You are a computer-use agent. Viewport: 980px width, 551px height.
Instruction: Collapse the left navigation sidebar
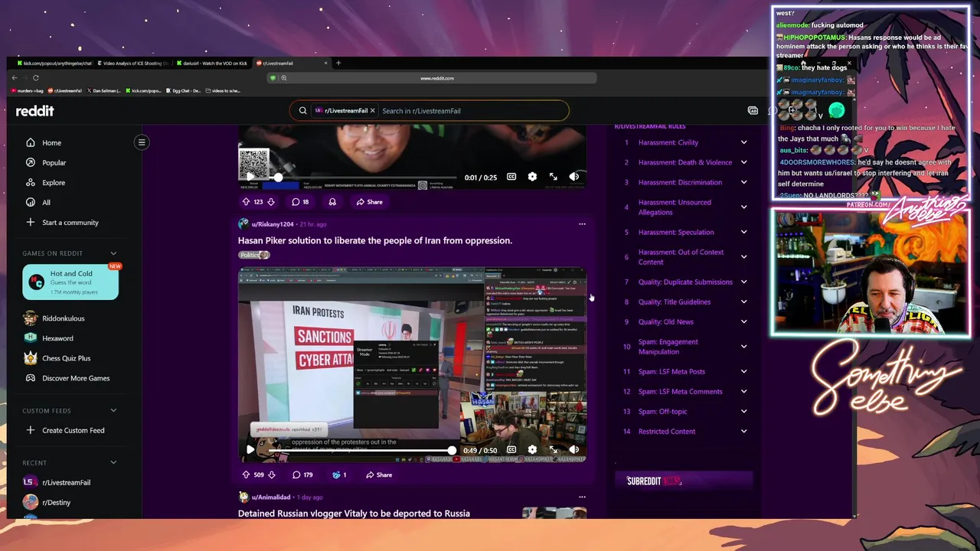pos(142,142)
